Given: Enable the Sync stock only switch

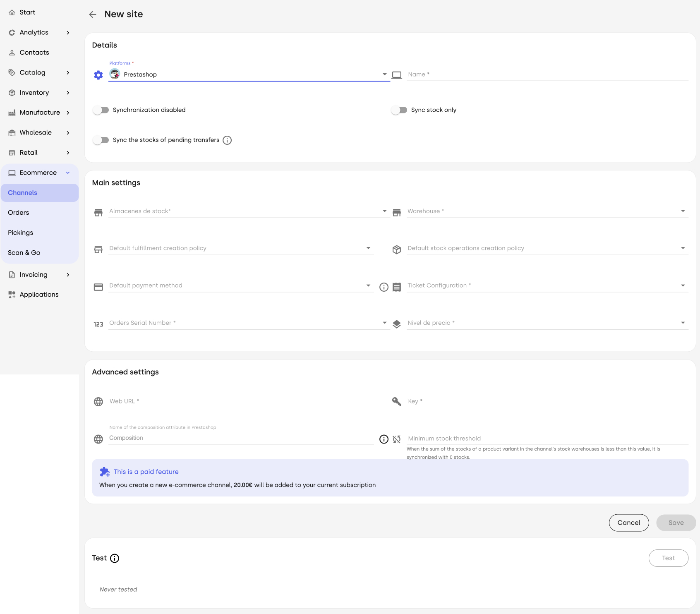Looking at the screenshot, I should point(399,110).
